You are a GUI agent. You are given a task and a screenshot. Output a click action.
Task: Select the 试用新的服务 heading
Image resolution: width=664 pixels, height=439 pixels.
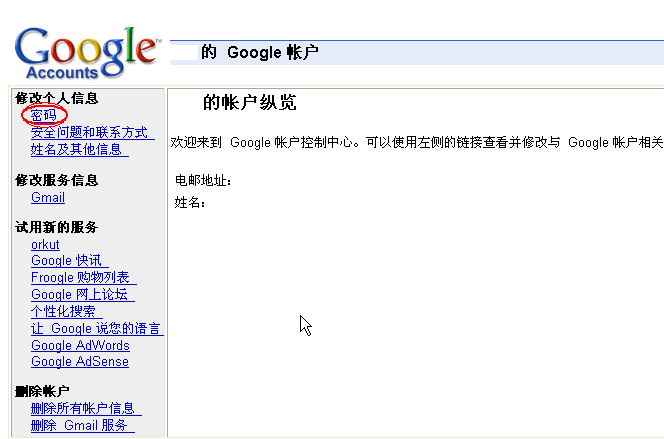(57, 227)
